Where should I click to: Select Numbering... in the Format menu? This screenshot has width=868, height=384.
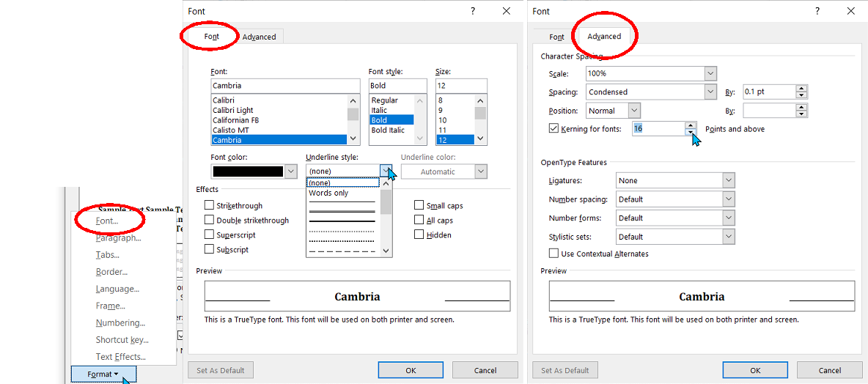tap(120, 322)
